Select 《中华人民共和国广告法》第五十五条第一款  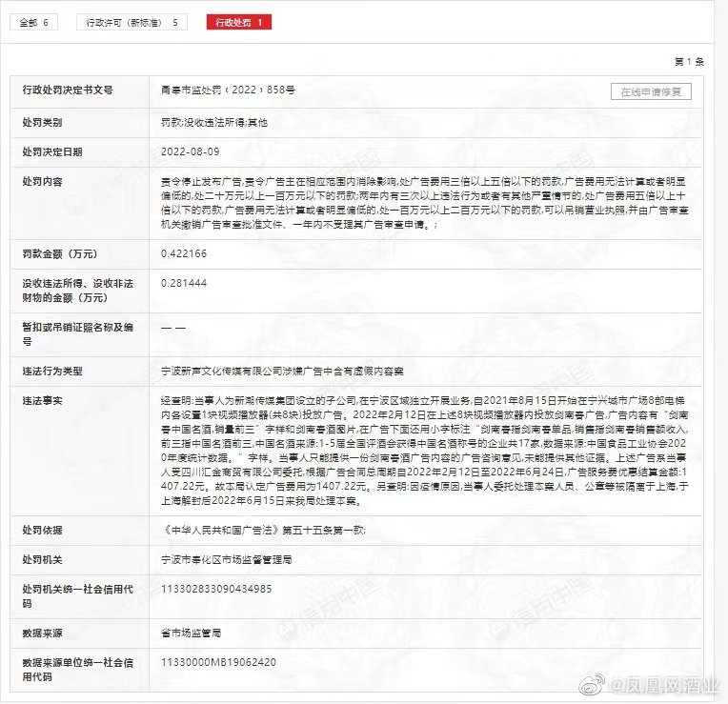[x=263, y=530]
